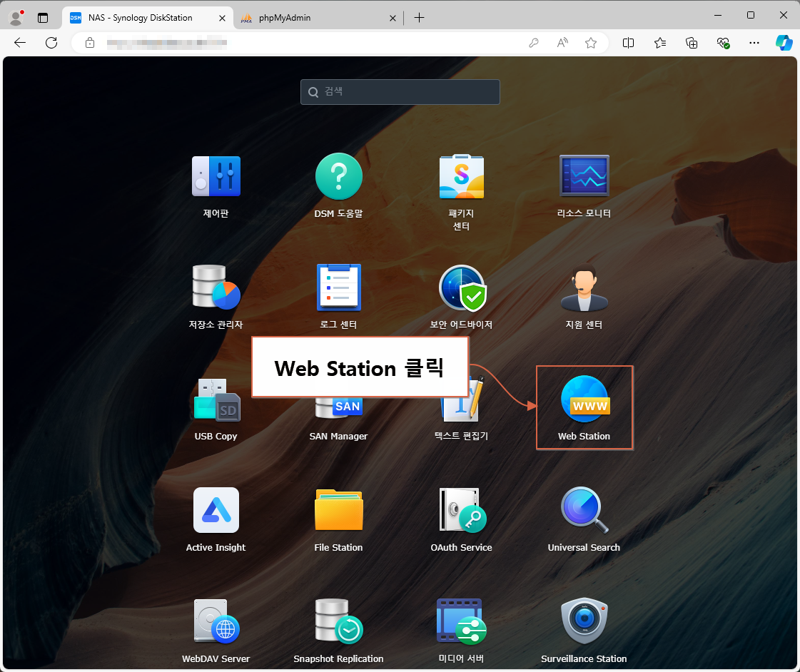Image resolution: width=800 pixels, height=672 pixels.
Task: View site information lock icon
Action: point(90,43)
